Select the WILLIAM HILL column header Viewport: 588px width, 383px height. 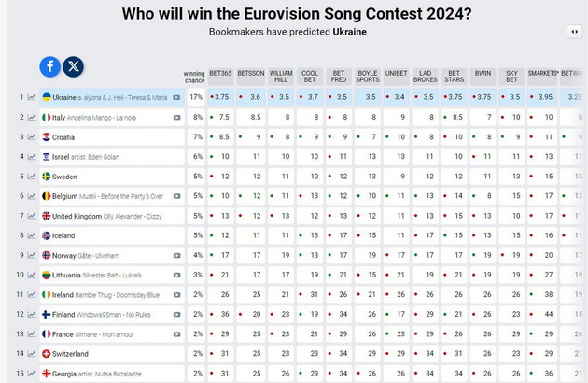click(x=281, y=77)
